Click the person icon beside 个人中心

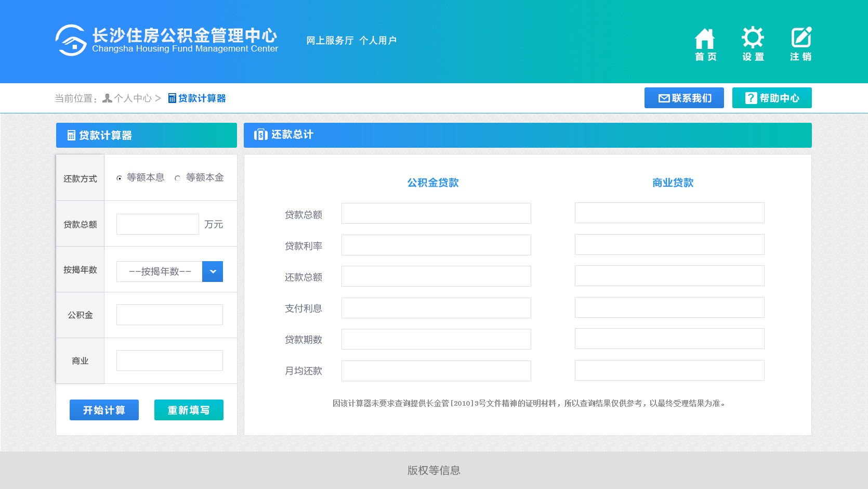coord(107,98)
